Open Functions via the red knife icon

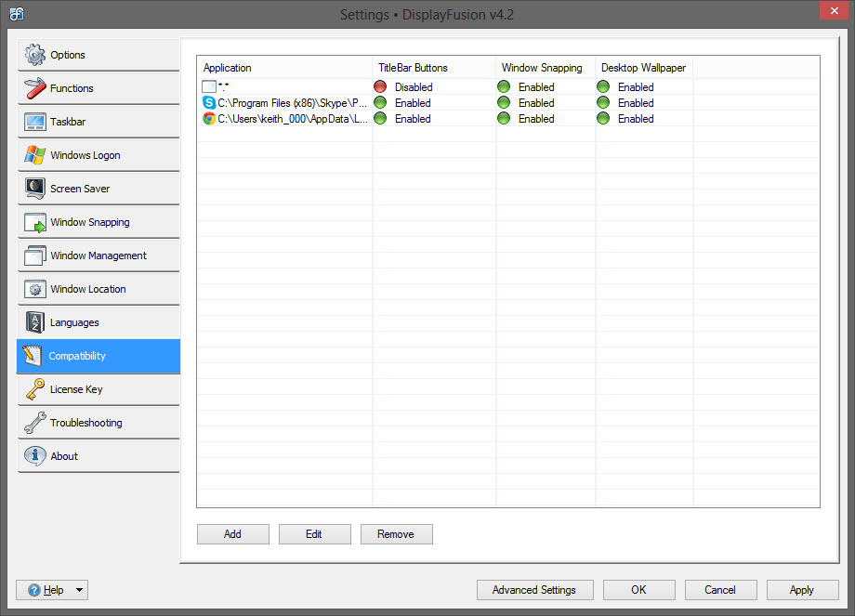(x=35, y=88)
